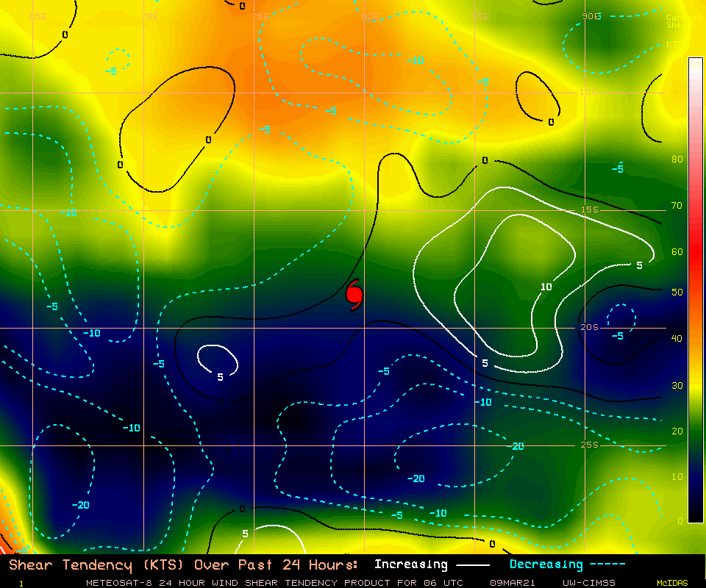
Task: Click the white 10 contour label
Action: pos(546,287)
